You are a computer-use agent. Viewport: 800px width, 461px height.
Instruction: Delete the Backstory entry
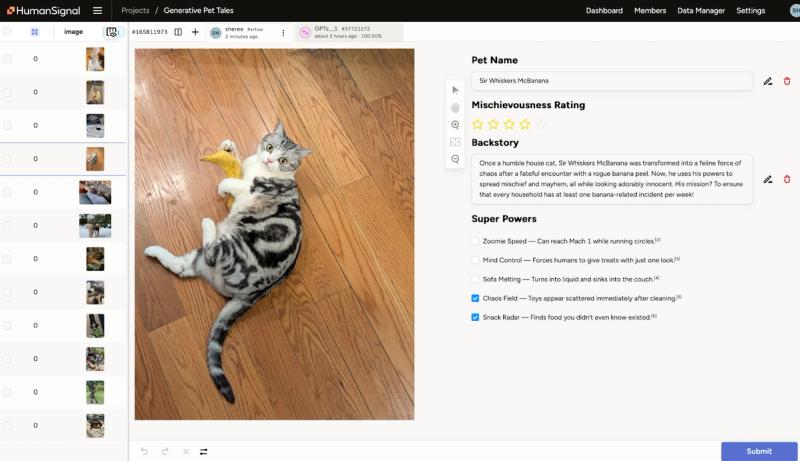pyautogui.click(x=787, y=179)
